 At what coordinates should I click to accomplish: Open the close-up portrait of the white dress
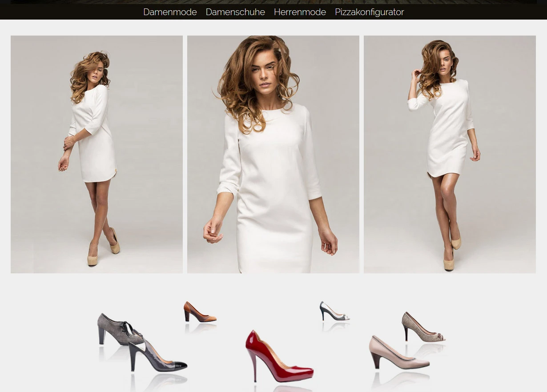273,154
